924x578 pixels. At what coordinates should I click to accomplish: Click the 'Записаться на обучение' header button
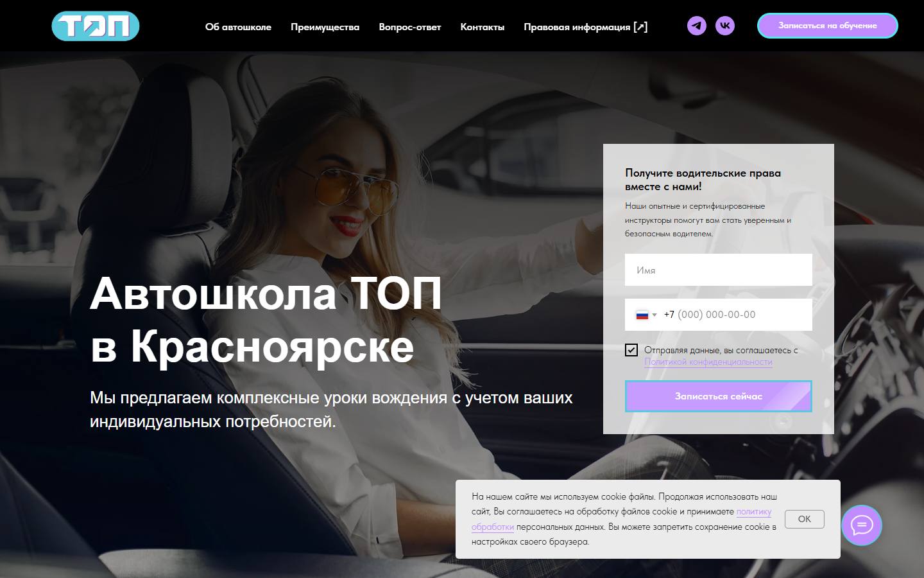click(x=828, y=26)
